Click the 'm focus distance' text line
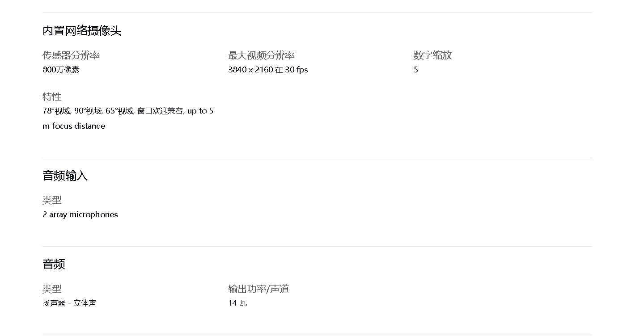 point(74,126)
